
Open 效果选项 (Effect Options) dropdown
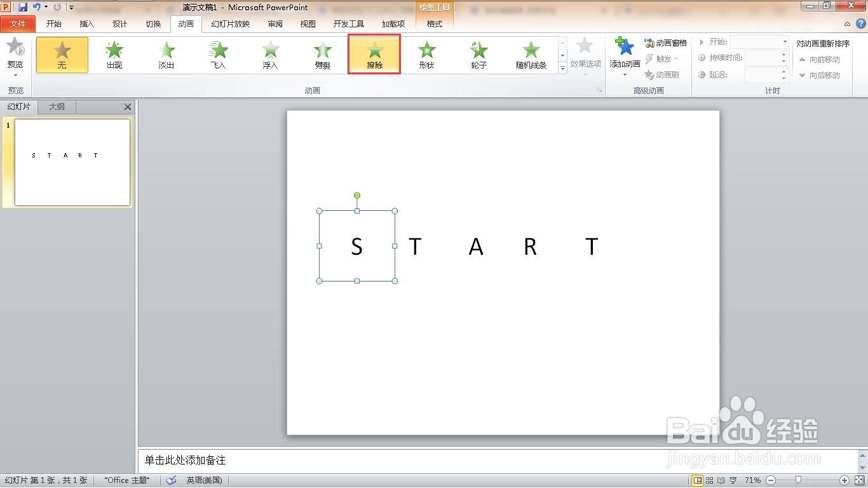pos(585,57)
